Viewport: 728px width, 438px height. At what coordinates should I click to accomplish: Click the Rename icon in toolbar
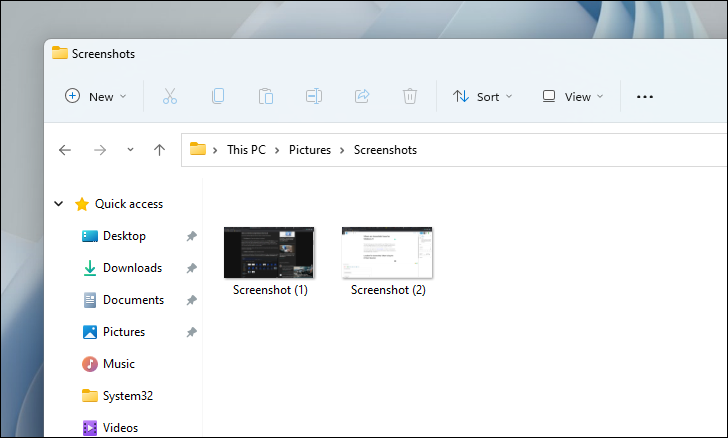click(314, 96)
